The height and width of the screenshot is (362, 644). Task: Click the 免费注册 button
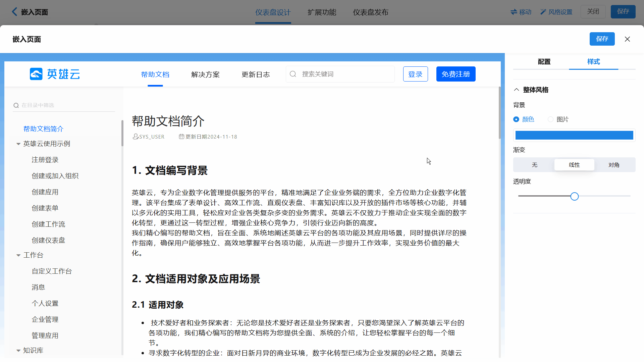456,74
